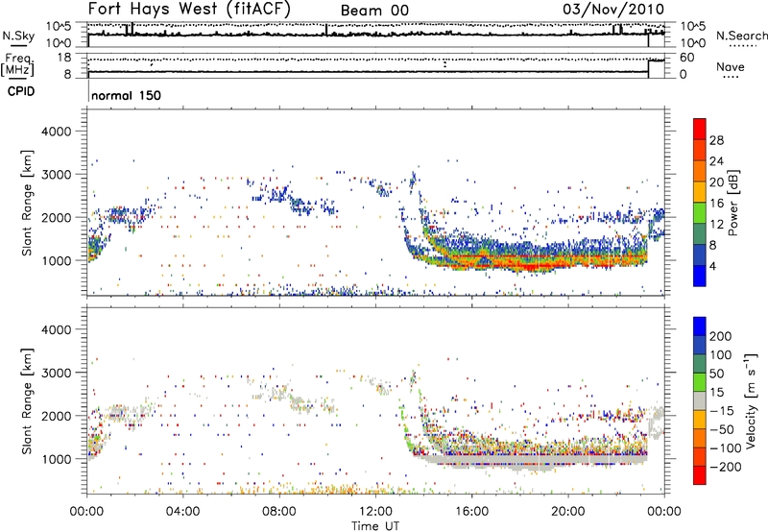Click the "CPID" row label
This screenshot has width=768, height=532.
pos(21,91)
